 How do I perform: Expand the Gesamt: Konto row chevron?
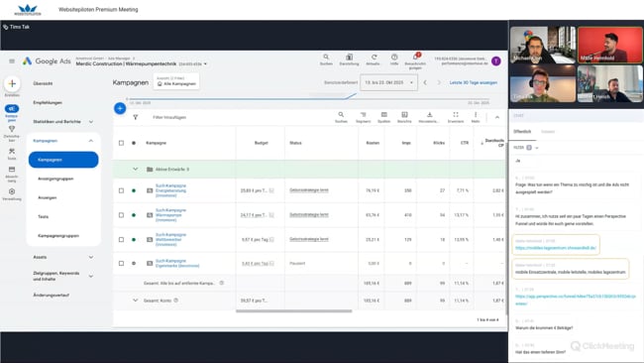[x=136, y=301]
